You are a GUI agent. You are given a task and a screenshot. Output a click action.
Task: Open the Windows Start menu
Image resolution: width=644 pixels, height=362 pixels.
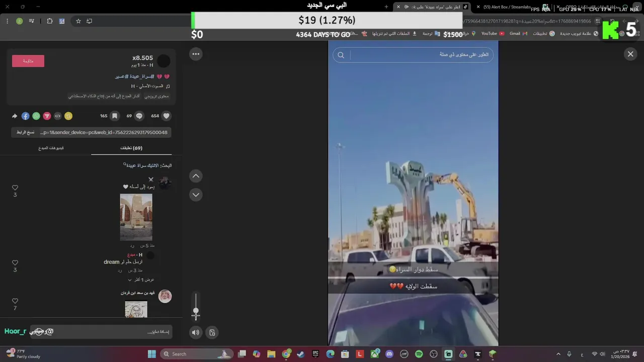coord(151,354)
